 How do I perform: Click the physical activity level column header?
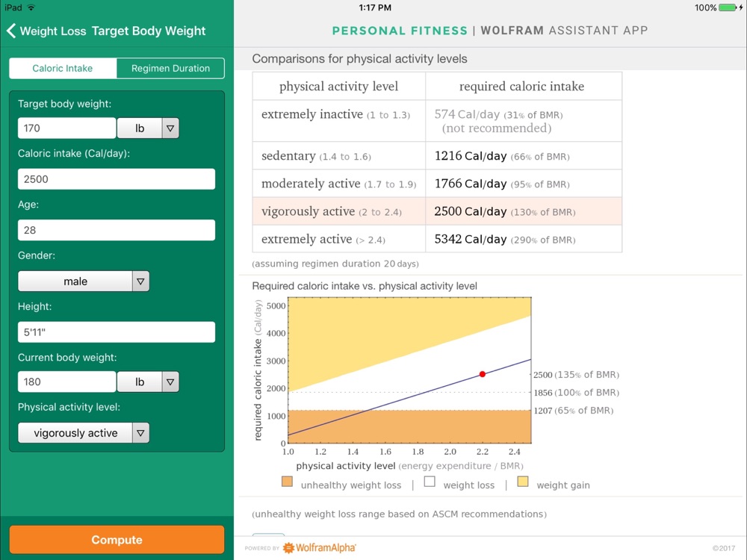coord(338,86)
